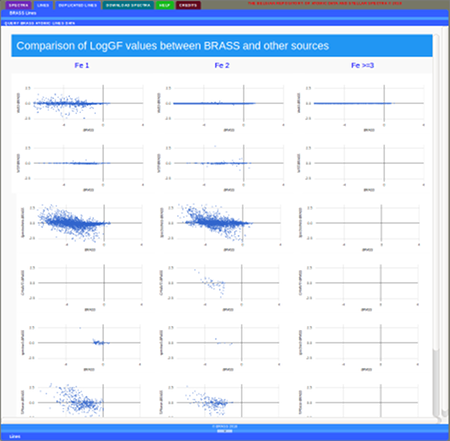Open the DUPLICATED LINES tab

[x=77, y=5]
